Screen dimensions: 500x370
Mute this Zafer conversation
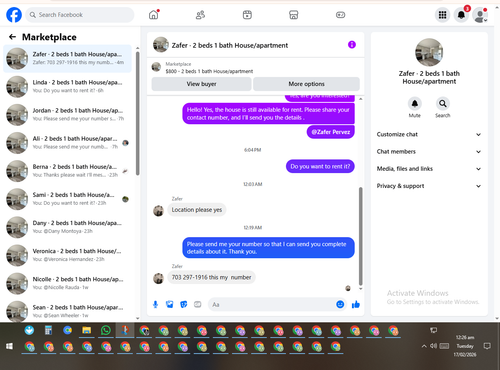[x=415, y=104]
